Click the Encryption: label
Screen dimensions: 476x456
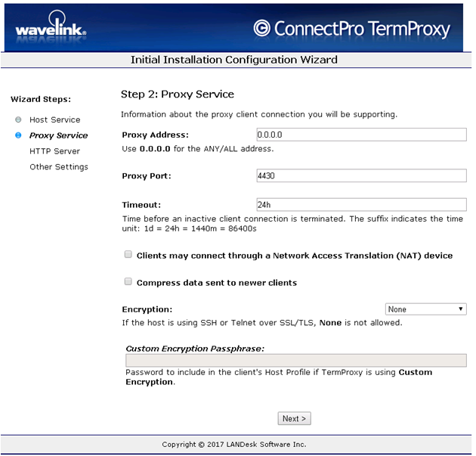point(147,309)
